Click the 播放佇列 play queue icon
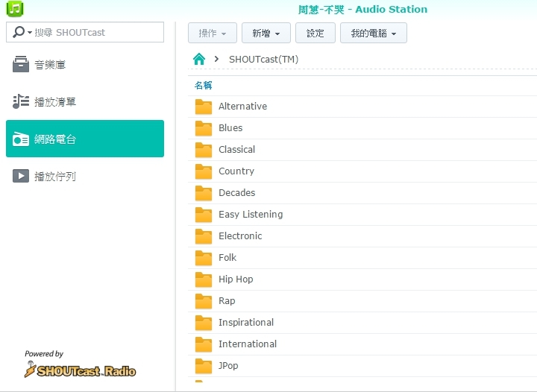 coord(21,177)
